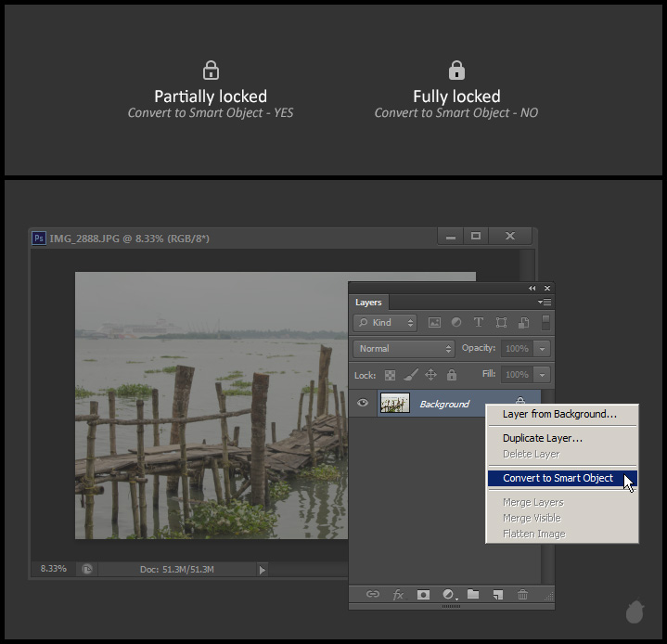This screenshot has height=644, width=667.
Task: Click the shape layer filter icon
Action: (x=501, y=323)
